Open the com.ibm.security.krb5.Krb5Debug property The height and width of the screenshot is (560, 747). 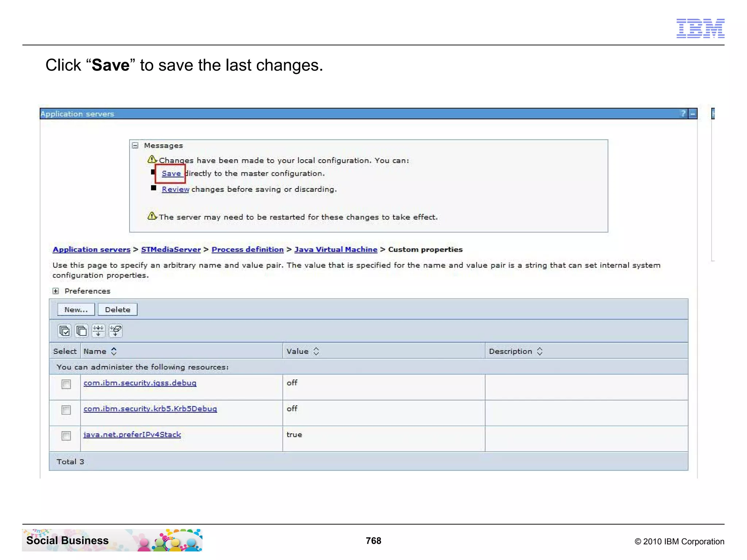(150, 409)
